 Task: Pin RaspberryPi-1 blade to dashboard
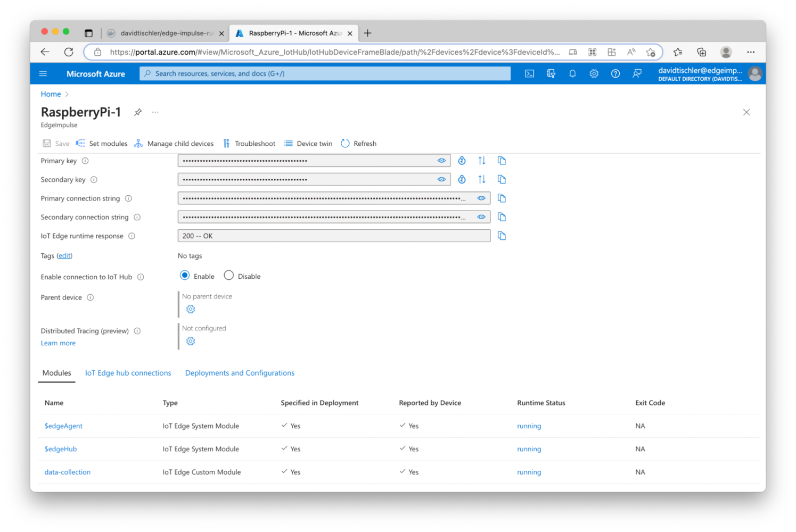(138, 112)
